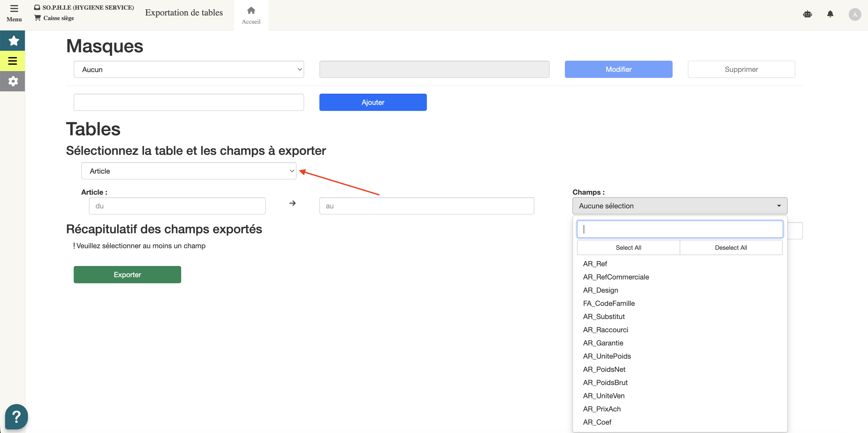This screenshot has width=868, height=433.
Task: Collapse the Champs Aucune sélection dropdown
Action: coord(680,206)
